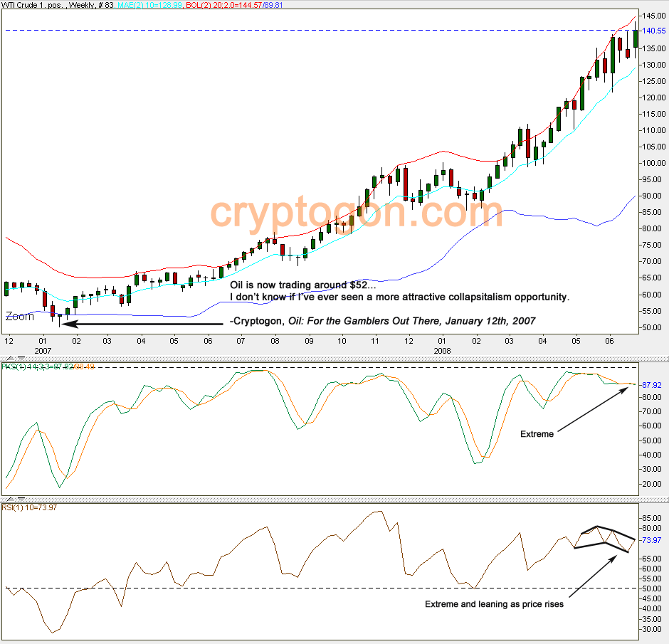Click the 73.97 RSI value marker
Viewport: 669px width, 644px height.
pyautogui.click(x=651, y=541)
